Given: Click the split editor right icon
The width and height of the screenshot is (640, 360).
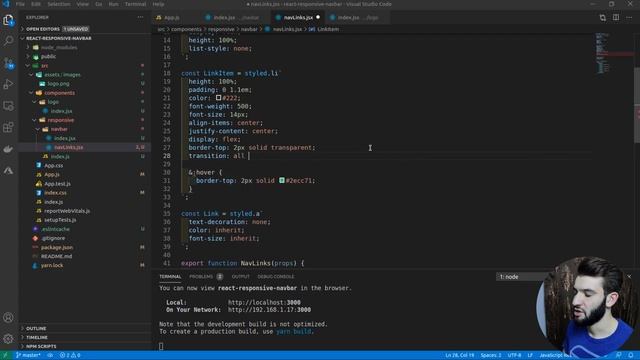Looking at the screenshot, I should [616, 18].
